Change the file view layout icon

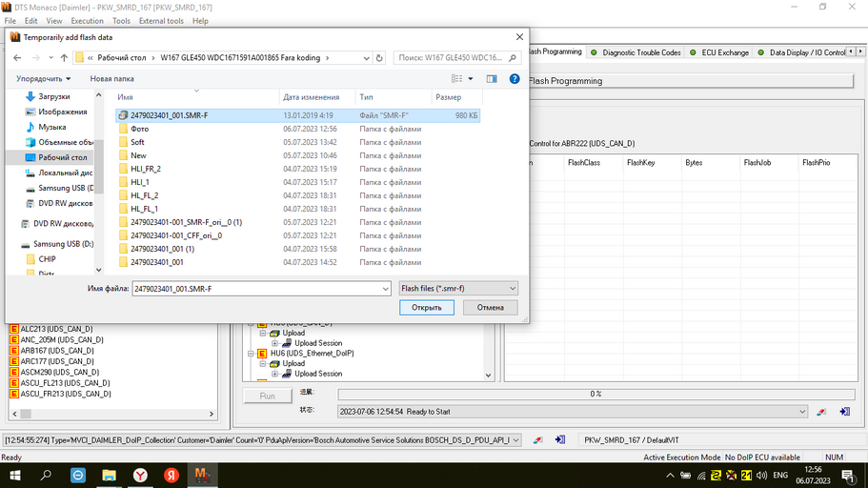pos(456,79)
